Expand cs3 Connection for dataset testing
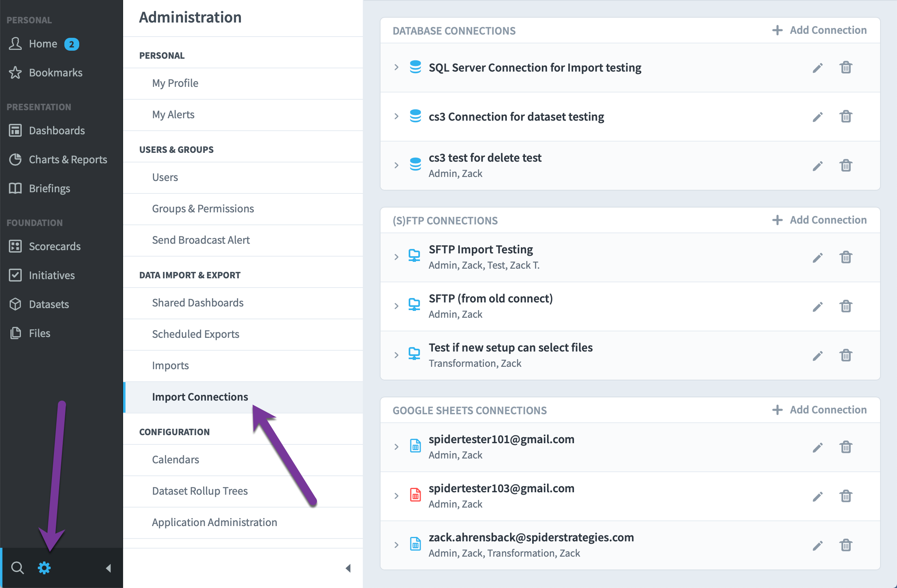The image size is (897, 588). [396, 116]
